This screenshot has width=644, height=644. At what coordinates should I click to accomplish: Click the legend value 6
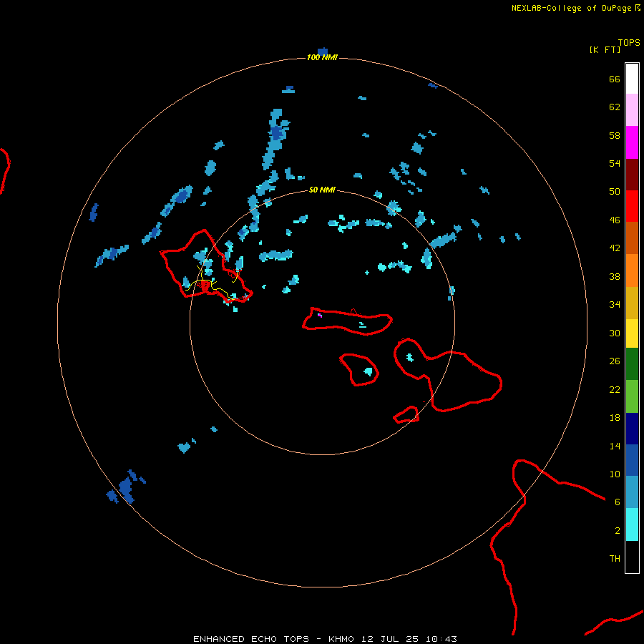point(617,502)
